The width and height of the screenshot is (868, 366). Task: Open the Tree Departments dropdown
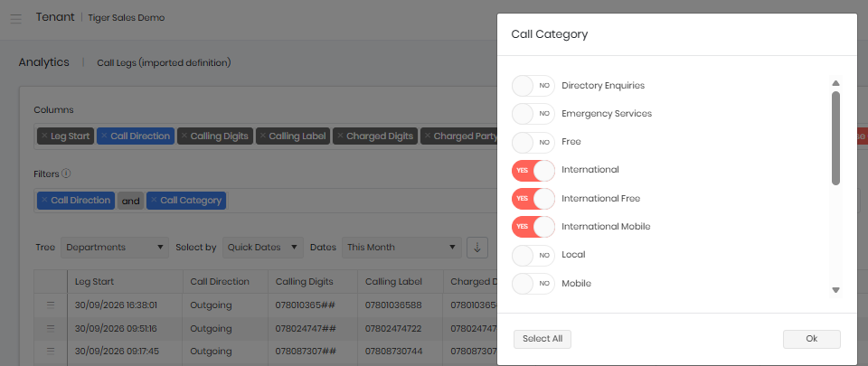tap(115, 247)
